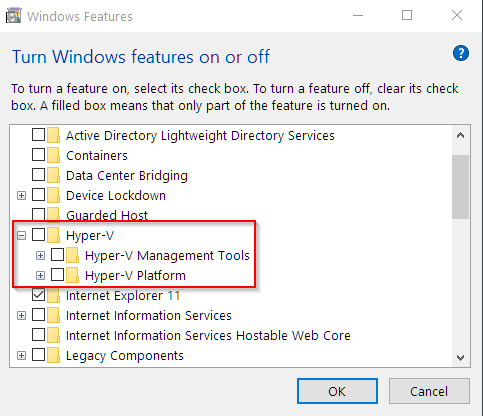Expand the Device Lockdown node

21,196
